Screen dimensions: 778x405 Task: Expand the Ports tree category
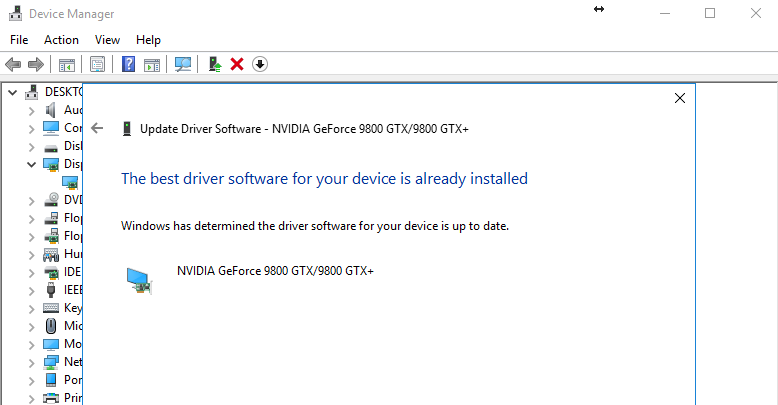click(31, 381)
